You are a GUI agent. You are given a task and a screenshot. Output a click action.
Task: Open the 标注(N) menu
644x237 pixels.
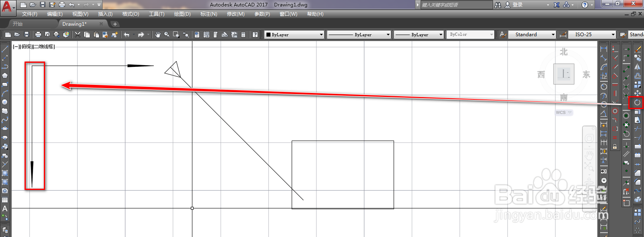(209, 14)
